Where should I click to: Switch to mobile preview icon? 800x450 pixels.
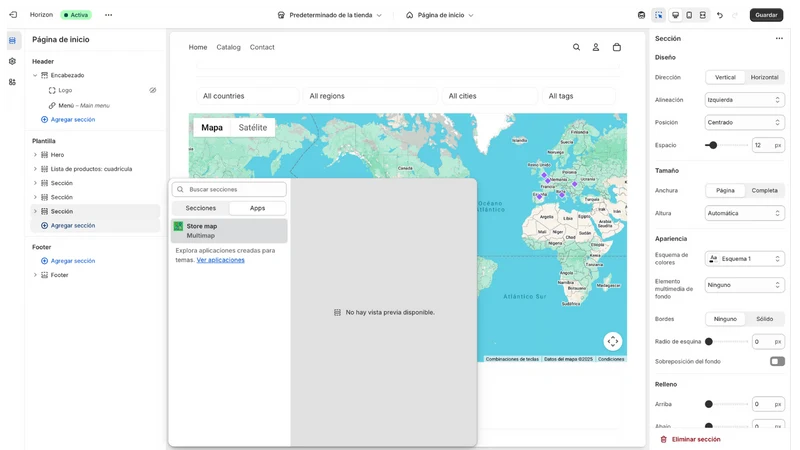(x=689, y=15)
